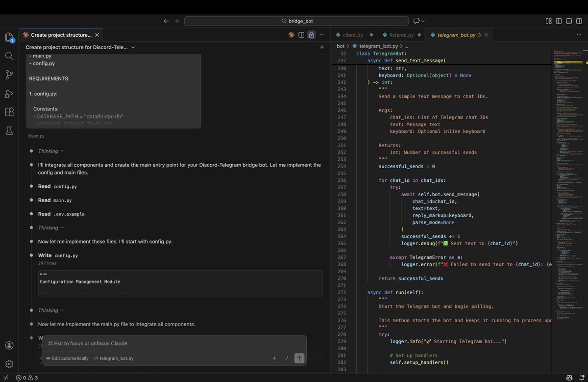Open the Testing flask view
The image size is (588, 382).
point(9,131)
